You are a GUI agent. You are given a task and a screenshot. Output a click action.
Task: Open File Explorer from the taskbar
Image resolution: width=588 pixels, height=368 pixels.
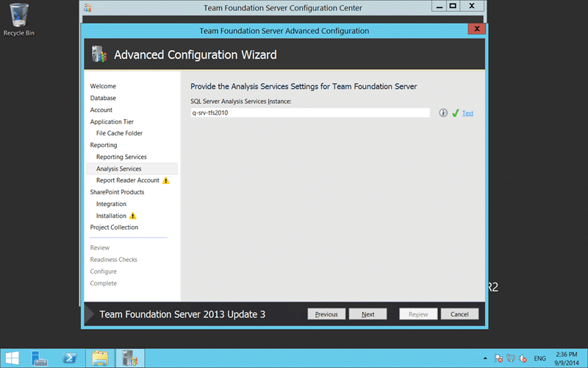(100, 358)
